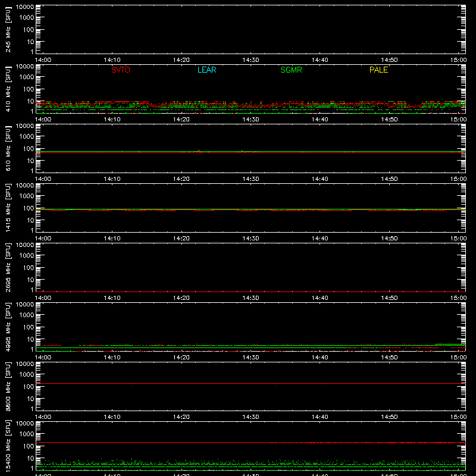The image size is (476, 476).
Task: Click the red spike in 610 MHz trace
Action: click(199, 151)
